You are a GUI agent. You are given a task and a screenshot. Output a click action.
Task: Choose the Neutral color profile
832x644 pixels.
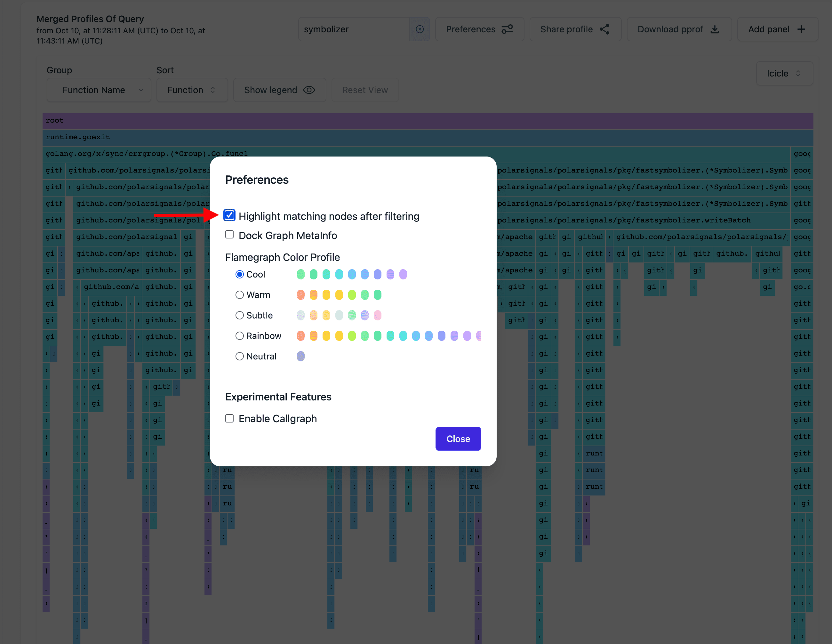click(240, 356)
